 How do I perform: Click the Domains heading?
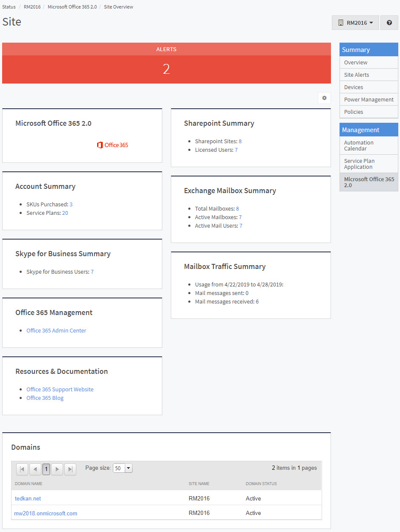tap(26, 447)
